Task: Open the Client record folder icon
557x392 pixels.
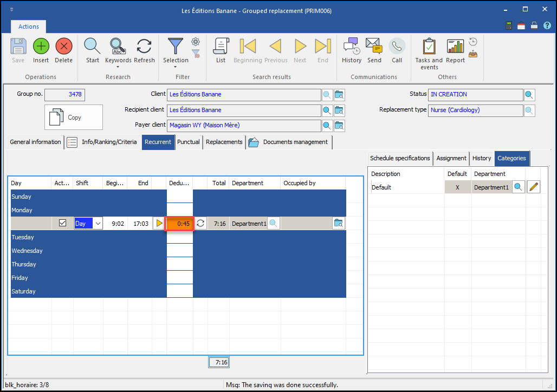Action: [x=339, y=95]
